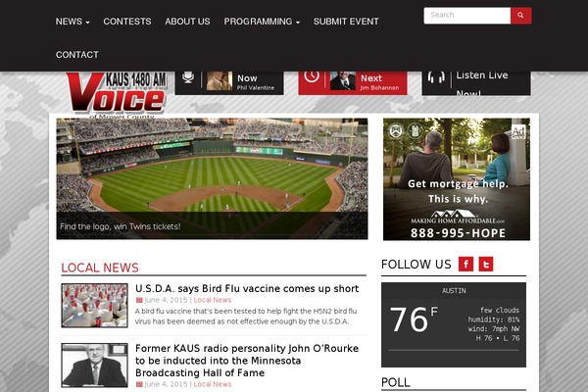
Task: Open the Twitter follow icon
Action: tap(486, 264)
